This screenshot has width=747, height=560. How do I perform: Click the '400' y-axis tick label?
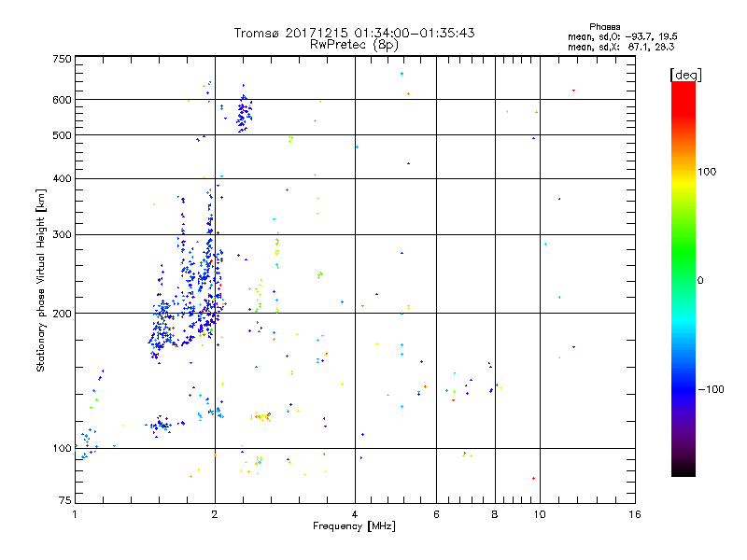(x=62, y=178)
